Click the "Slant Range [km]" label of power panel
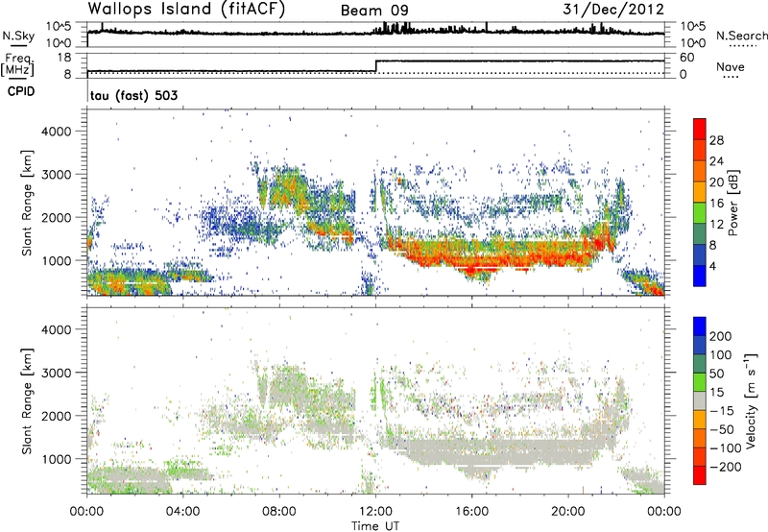 click(x=27, y=203)
